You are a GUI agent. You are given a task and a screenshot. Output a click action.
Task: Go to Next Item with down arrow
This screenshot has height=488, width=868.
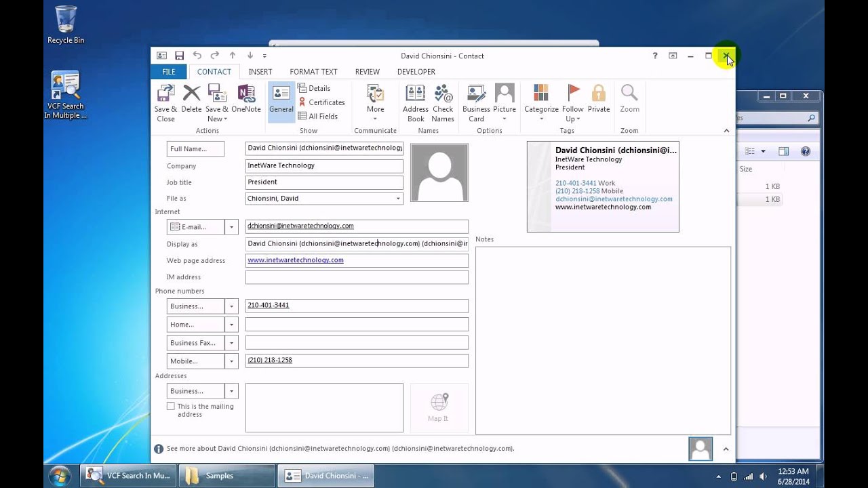click(250, 56)
